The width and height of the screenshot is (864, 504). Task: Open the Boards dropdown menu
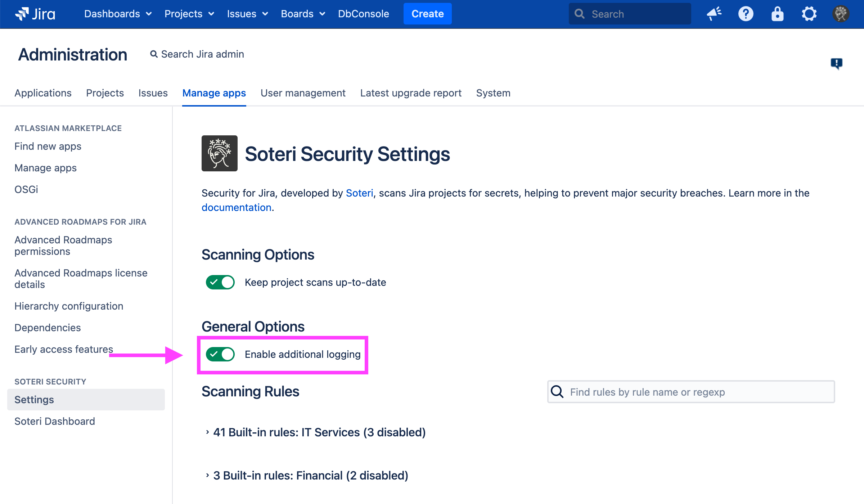coord(303,14)
